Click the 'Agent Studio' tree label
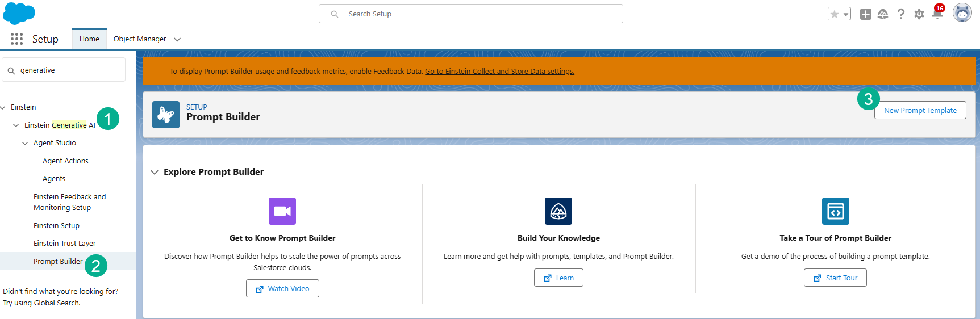Viewport: 980px width, 319px height. point(55,143)
